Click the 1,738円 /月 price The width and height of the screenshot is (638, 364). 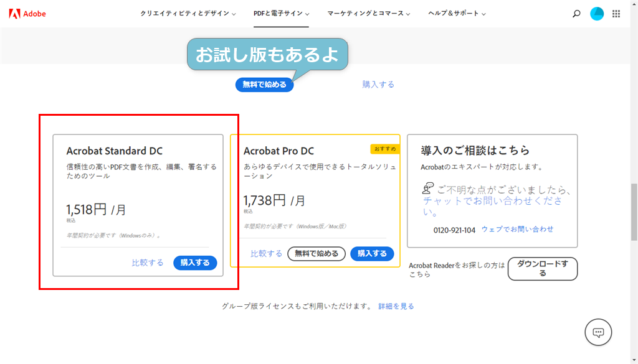tap(274, 200)
